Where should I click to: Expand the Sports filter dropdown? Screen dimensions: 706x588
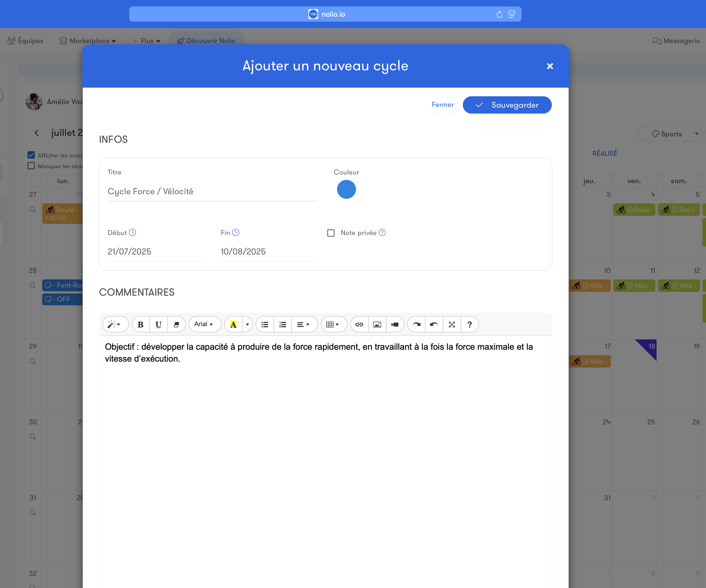[x=670, y=133]
